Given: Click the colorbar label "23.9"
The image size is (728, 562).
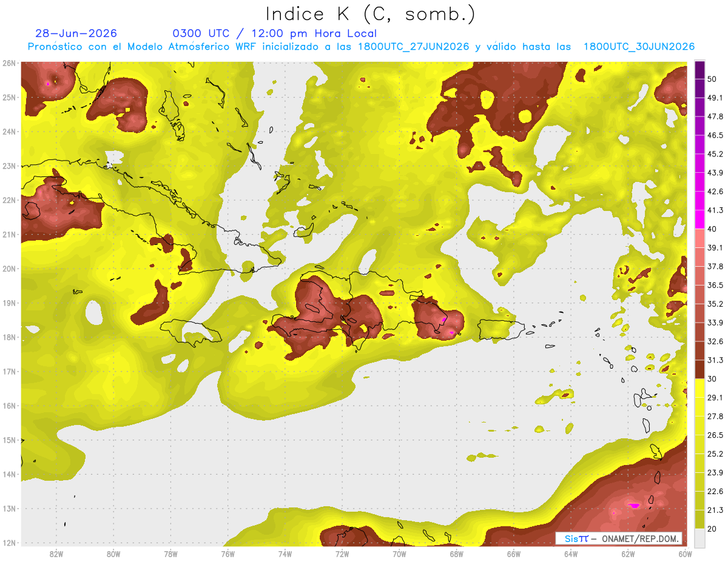Looking at the screenshot, I should click(715, 472).
